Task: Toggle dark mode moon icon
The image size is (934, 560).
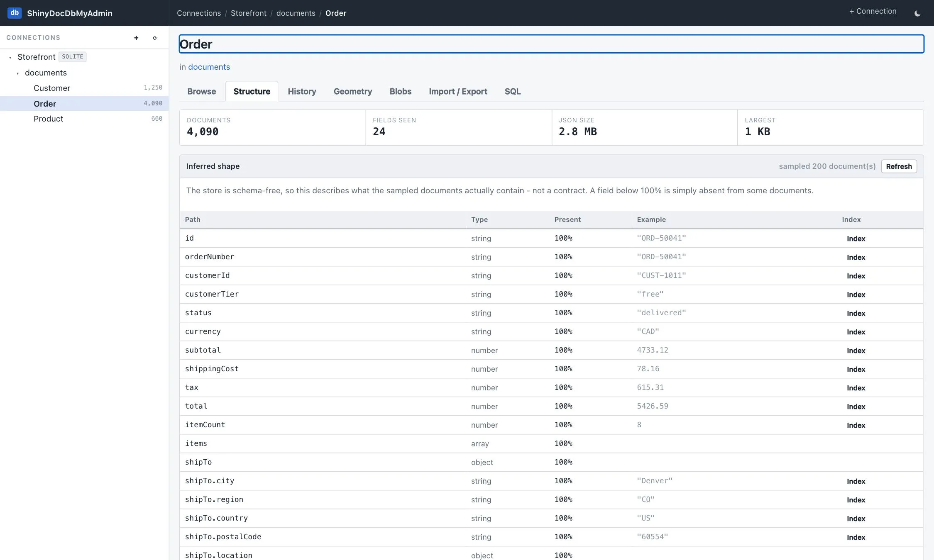Action: coord(917,13)
